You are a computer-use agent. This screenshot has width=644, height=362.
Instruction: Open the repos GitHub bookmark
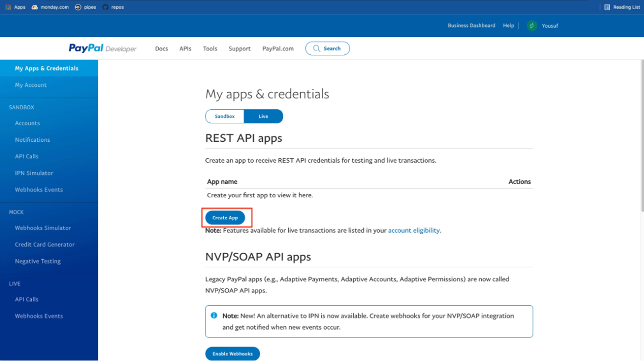click(113, 7)
